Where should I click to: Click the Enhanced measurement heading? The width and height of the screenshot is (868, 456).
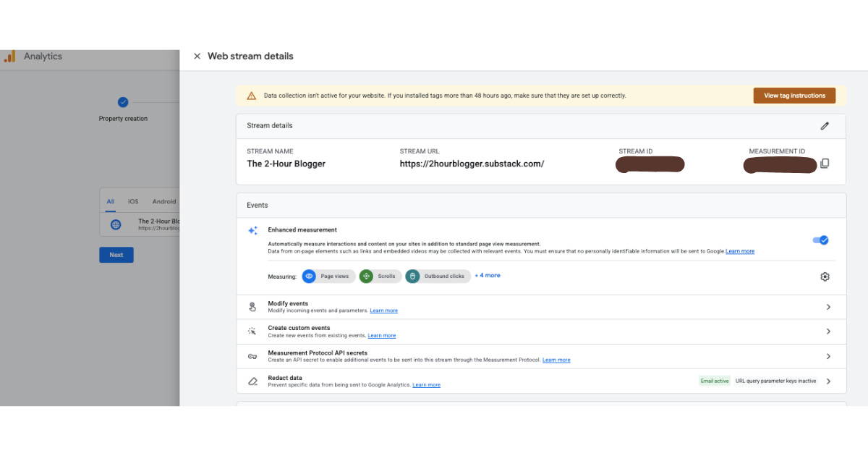pos(302,230)
